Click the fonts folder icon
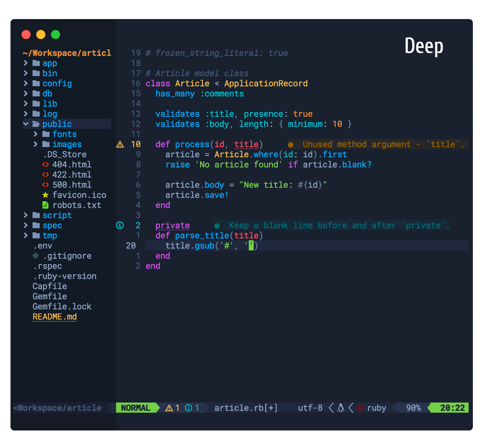 pyautogui.click(x=46, y=134)
